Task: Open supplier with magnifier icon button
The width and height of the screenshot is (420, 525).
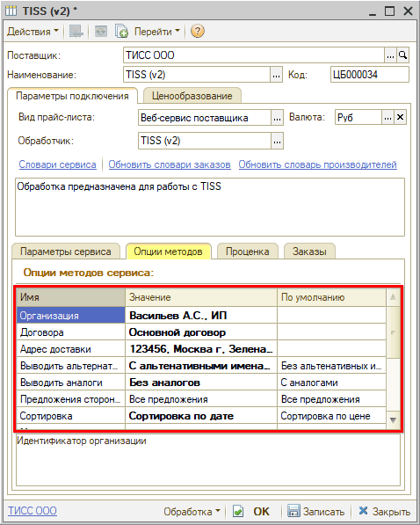Action: point(403,55)
